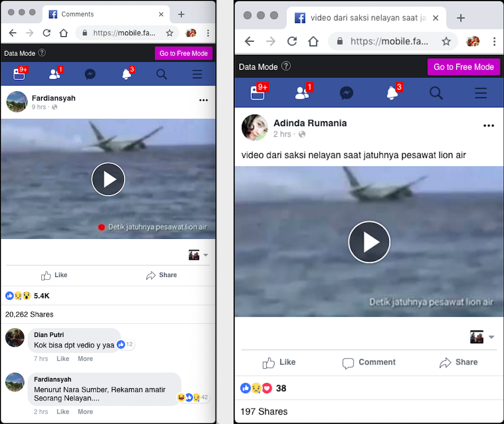Open the options menu on Fardiansyah's post

[203, 100]
